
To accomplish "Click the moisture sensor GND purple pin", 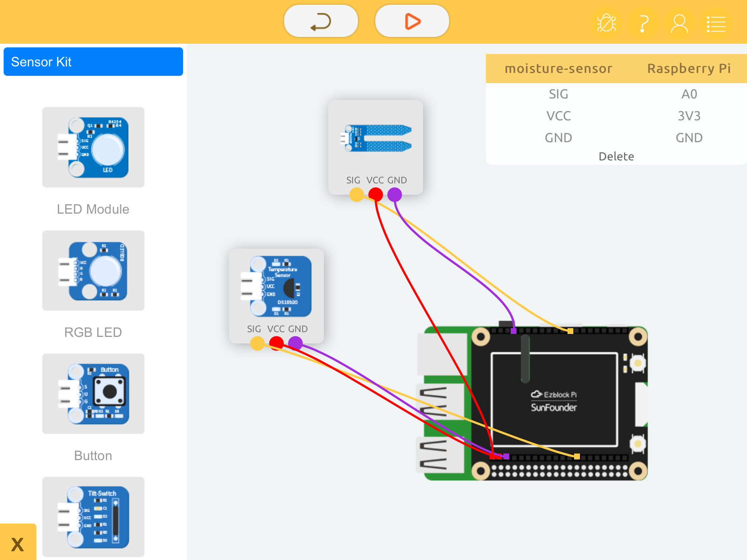I will pos(395,194).
